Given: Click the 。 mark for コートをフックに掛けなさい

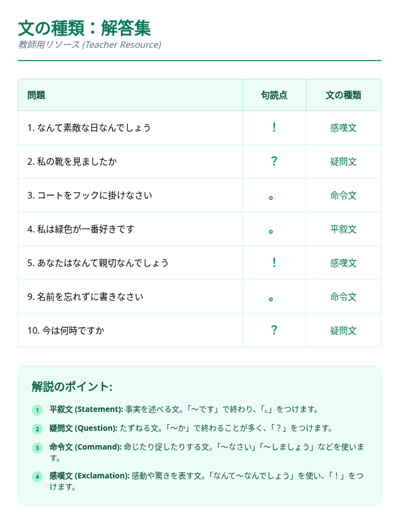Looking at the screenshot, I should tap(271, 198).
